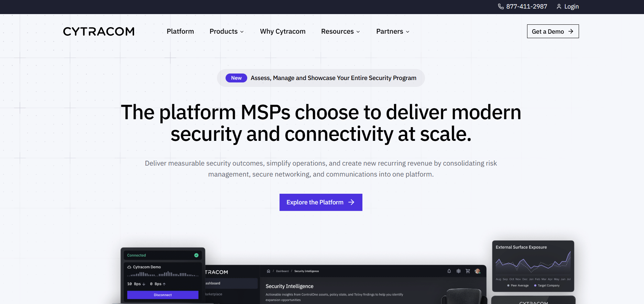Click the home icon in dashboard breadcrumb
Image resolution: width=644 pixels, height=304 pixels.
269,271
